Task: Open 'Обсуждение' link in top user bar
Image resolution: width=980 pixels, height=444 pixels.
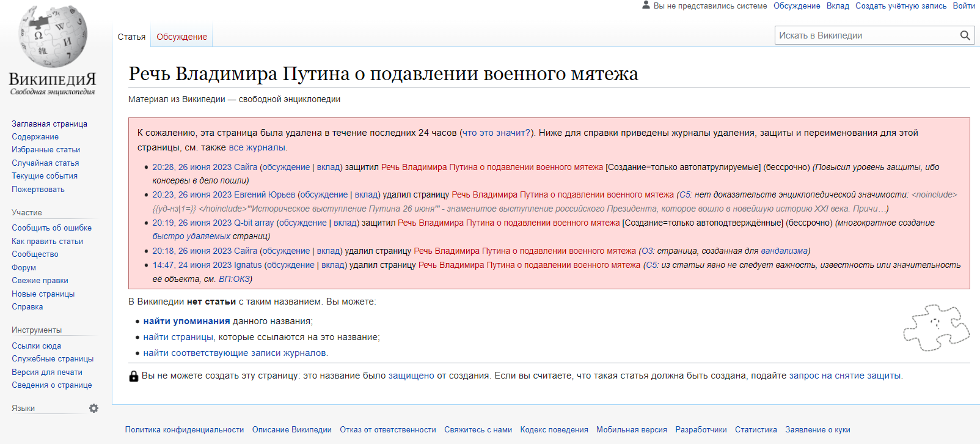Action: coord(797,6)
